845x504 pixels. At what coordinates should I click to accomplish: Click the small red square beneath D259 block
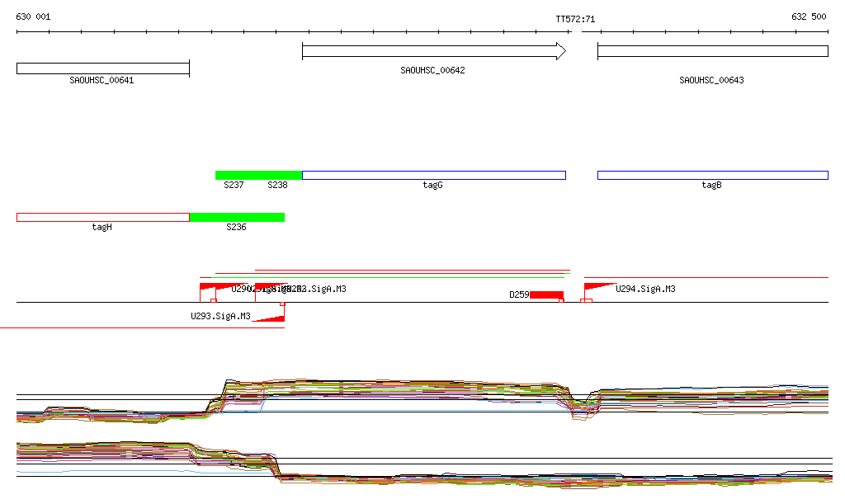tap(561, 300)
